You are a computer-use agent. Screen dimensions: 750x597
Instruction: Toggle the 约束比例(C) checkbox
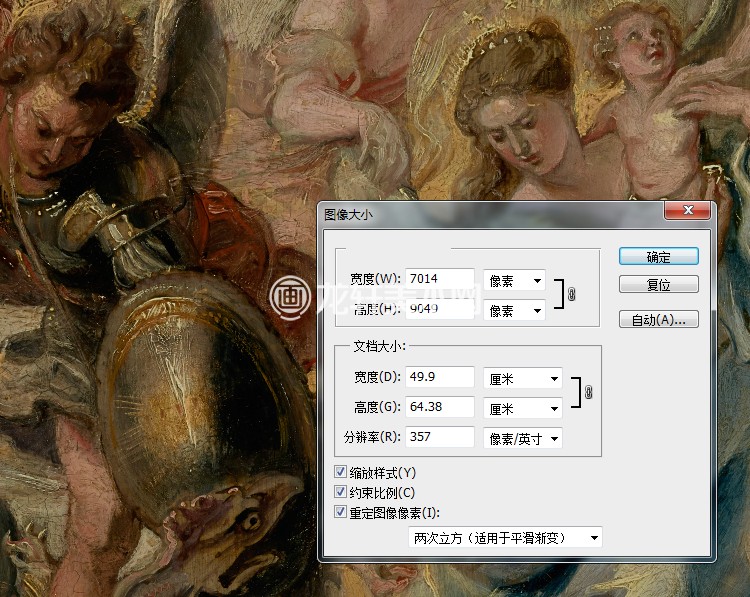(x=341, y=492)
